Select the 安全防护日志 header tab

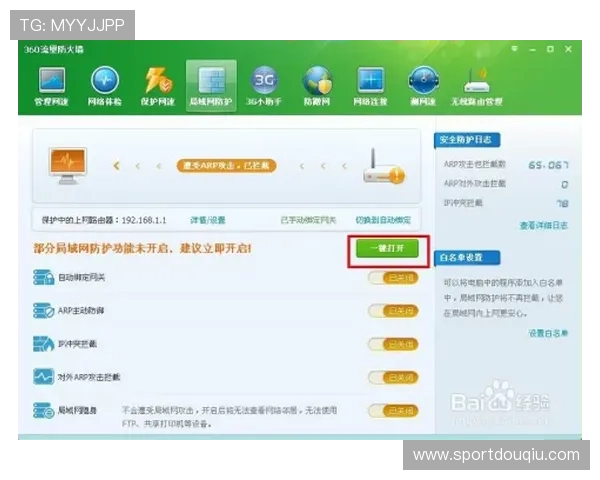[467, 140]
